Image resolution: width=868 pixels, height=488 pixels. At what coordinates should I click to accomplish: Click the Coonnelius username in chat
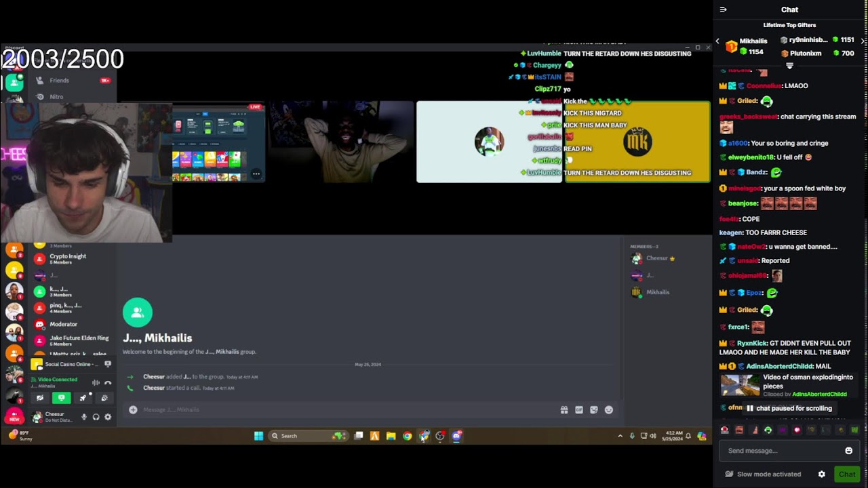764,86
